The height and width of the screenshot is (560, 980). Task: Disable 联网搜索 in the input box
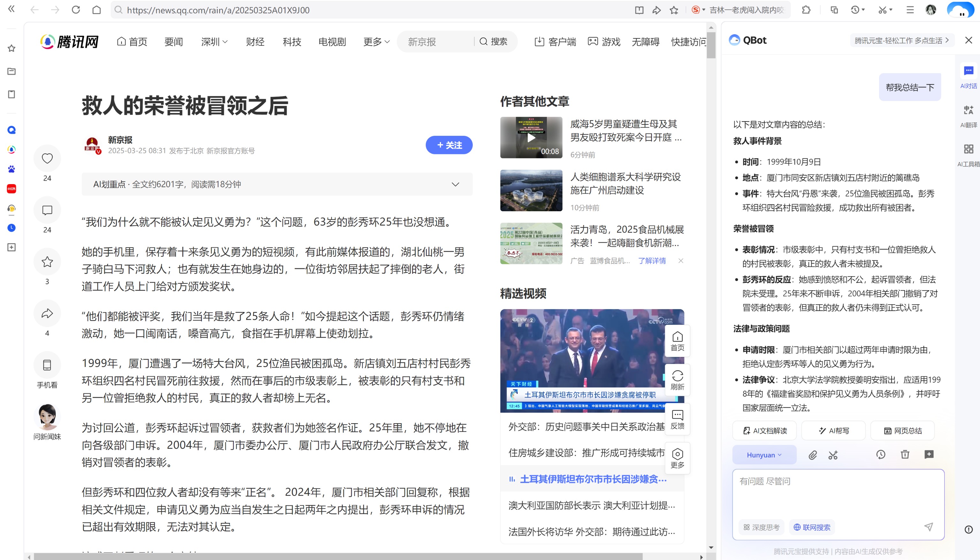(x=812, y=527)
